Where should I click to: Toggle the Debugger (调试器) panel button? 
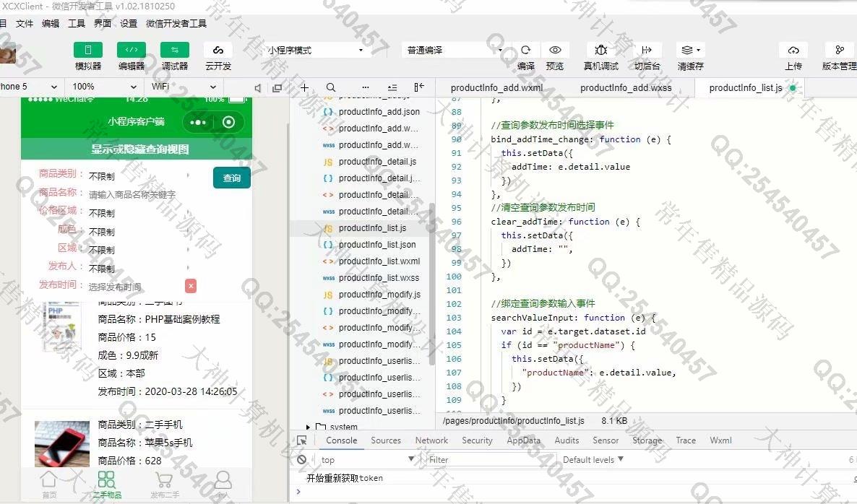[174, 50]
